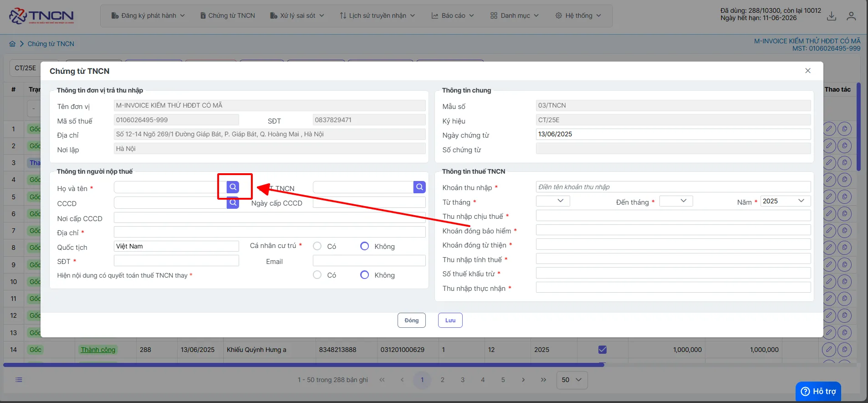The image size is (868, 403).
Task: Click the search icon beside Họ và tên
Action: [233, 187]
